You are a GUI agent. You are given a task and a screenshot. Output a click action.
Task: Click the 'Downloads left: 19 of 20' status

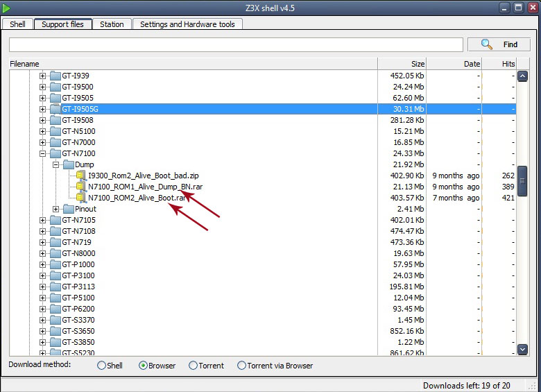467,385
